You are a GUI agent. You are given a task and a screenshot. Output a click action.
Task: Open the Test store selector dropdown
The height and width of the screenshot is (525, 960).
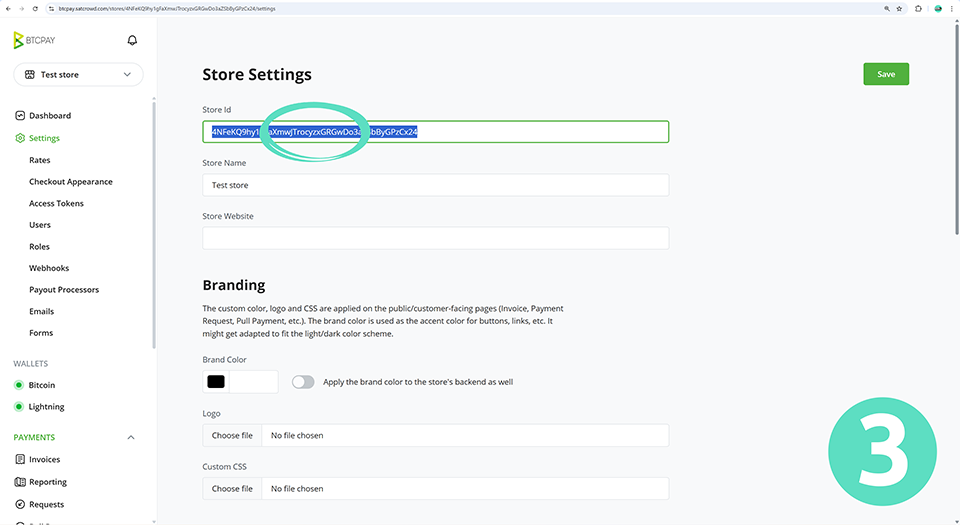point(78,75)
